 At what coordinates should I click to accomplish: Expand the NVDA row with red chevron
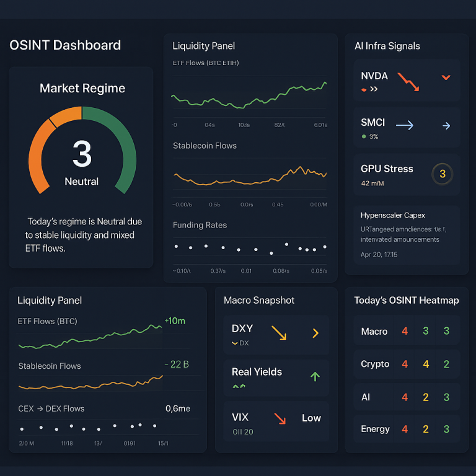pos(446,77)
